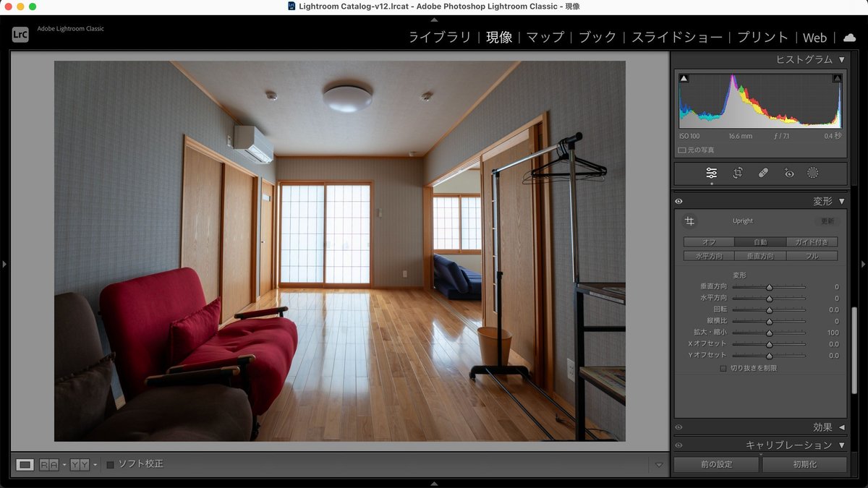Screen dimensions: 868x488
Task: Collapse the 変形 panel triangle
Action: point(842,202)
